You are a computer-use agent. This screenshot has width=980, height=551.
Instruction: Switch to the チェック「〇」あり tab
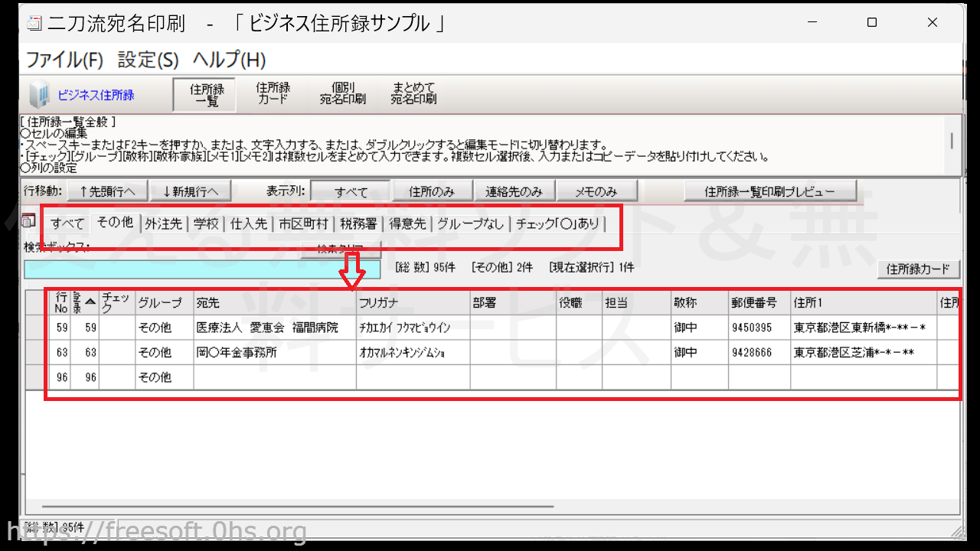coord(557,223)
